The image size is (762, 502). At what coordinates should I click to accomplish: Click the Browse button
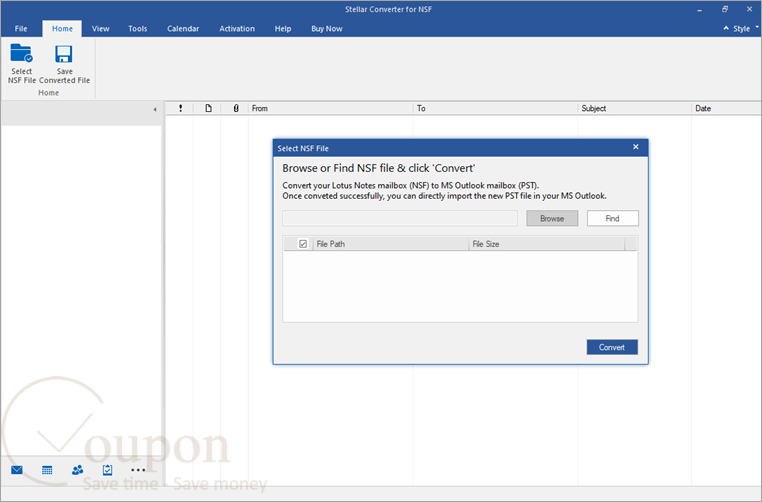[552, 219]
